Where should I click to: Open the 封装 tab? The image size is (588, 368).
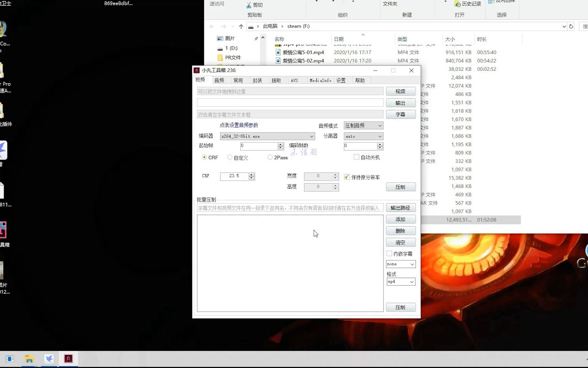click(257, 80)
